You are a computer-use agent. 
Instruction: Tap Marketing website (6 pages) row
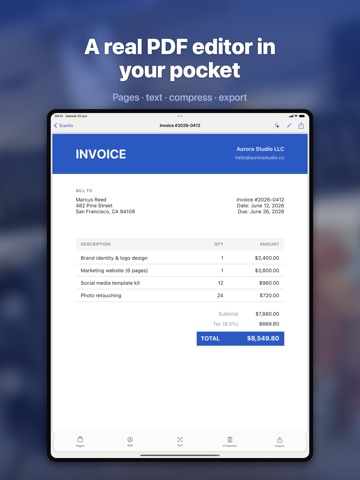point(180,270)
